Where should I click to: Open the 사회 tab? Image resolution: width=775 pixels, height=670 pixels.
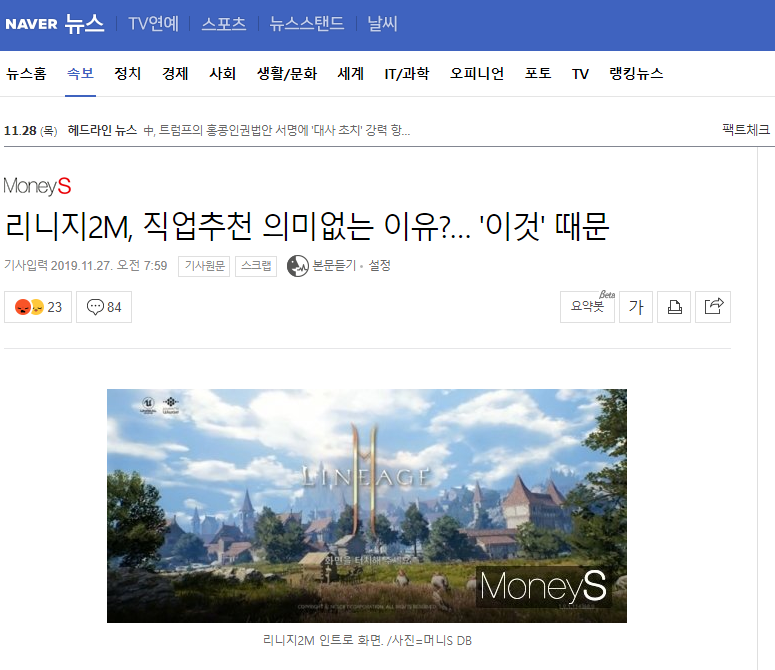click(222, 74)
